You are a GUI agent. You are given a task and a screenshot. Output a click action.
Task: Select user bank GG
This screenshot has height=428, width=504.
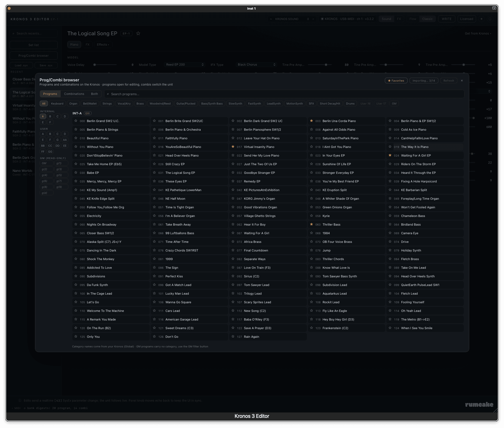(50, 152)
